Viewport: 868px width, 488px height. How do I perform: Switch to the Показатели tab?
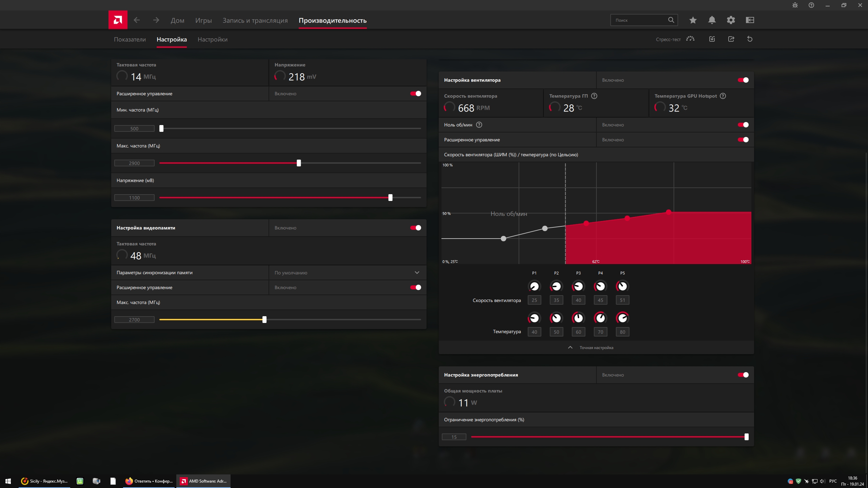click(x=130, y=39)
